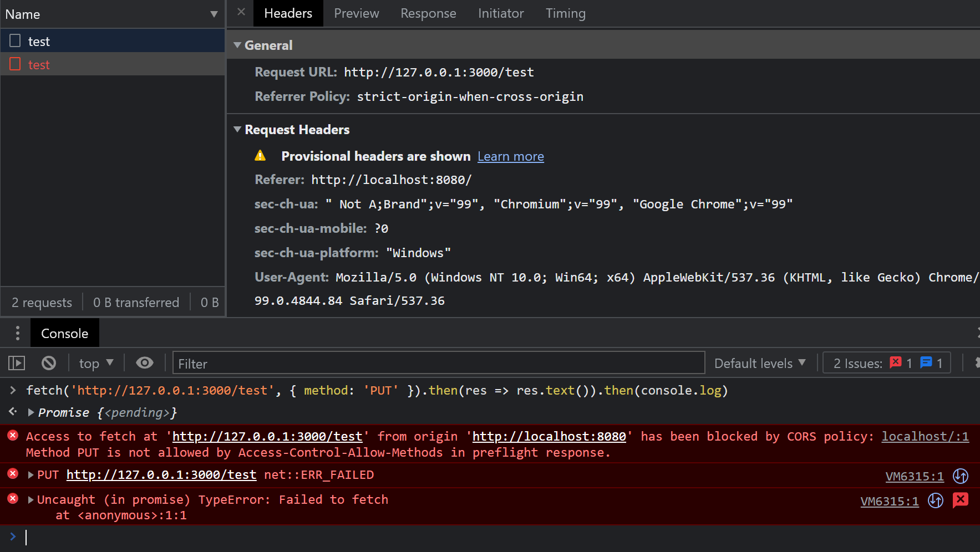Screen dimensions: 980x552
Task: Select the first test request checkbox
Action: [x=16, y=41]
